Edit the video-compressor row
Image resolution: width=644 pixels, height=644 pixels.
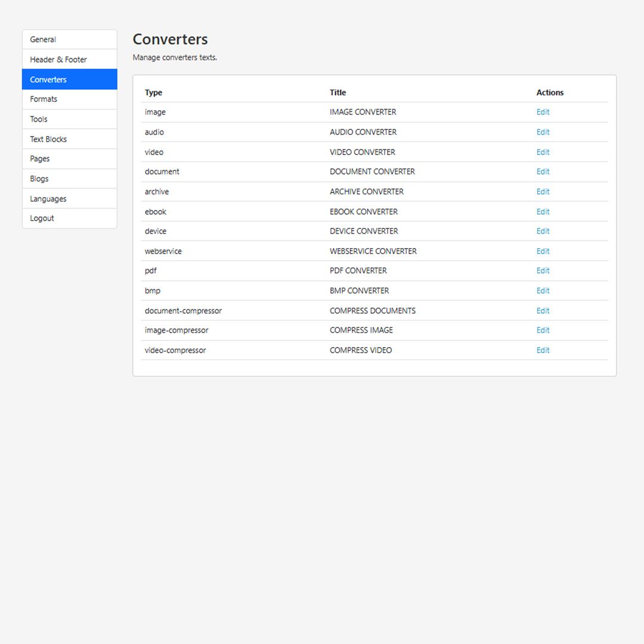coord(543,350)
